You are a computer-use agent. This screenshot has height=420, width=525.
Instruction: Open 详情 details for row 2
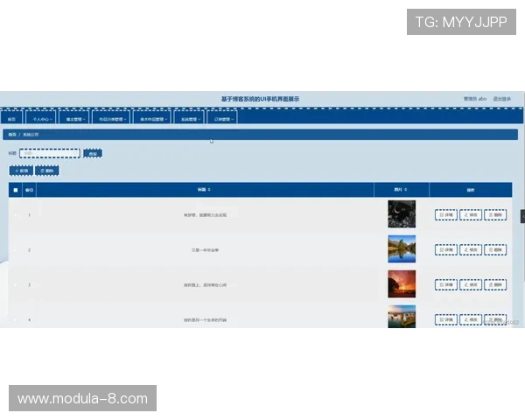(x=446, y=249)
